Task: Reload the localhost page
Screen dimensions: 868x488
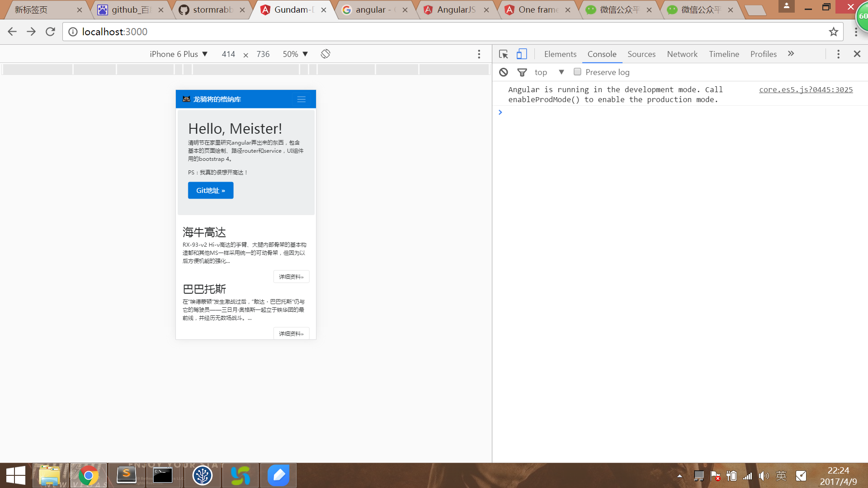Action: click(x=50, y=32)
